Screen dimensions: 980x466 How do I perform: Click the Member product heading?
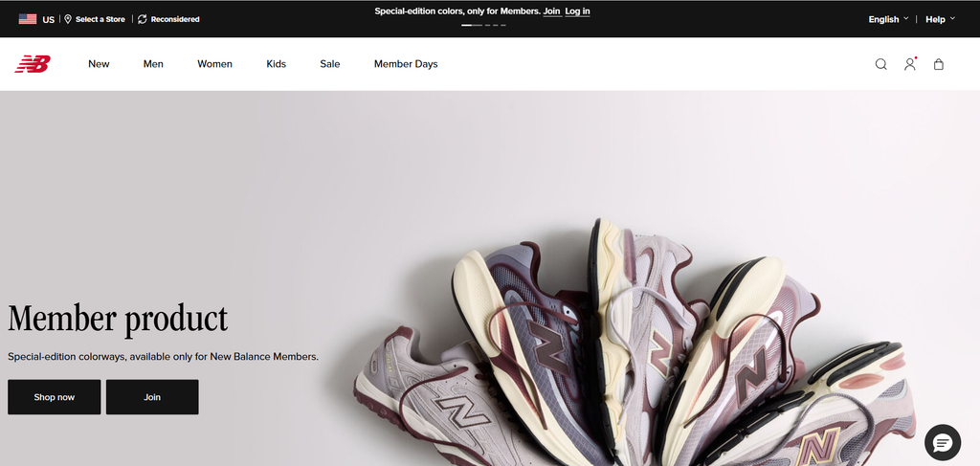tap(118, 319)
